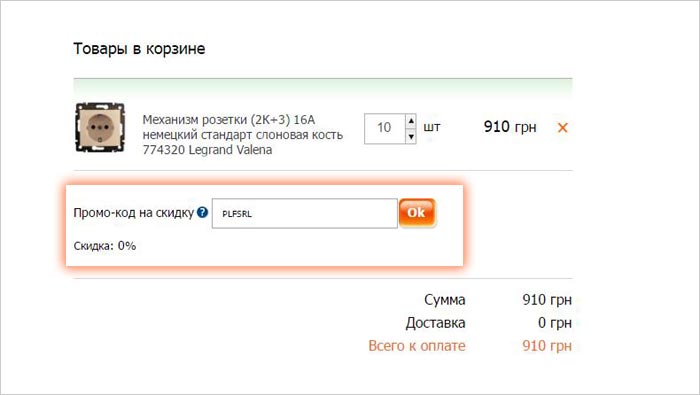Click the delivery cost 0 грн
This screenshot has height=395, width=700.
(555, 323)
